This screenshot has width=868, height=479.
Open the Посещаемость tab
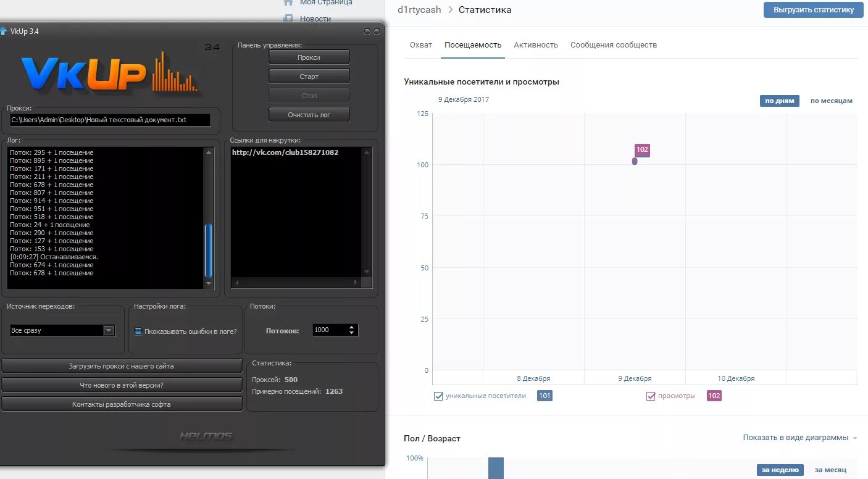coord(473,45)
